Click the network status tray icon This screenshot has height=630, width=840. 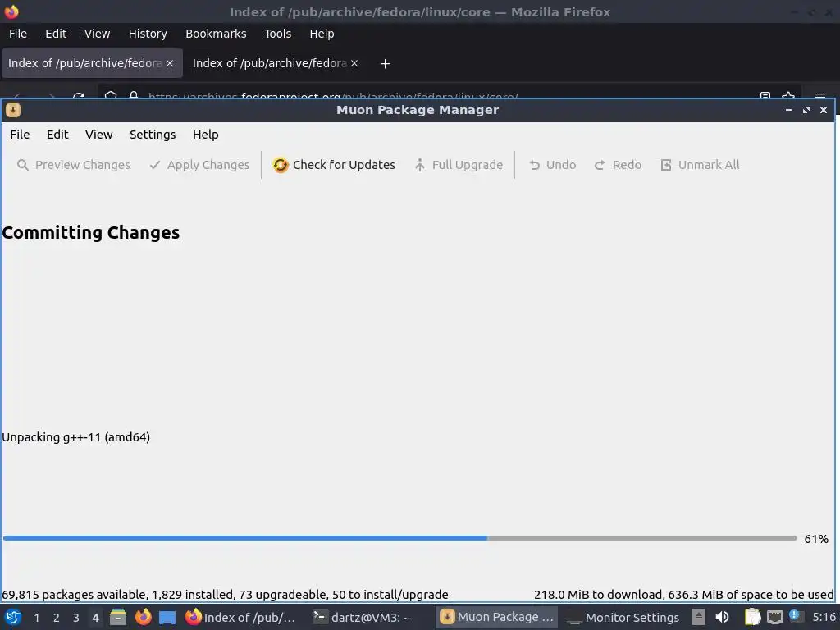[774, 618]
